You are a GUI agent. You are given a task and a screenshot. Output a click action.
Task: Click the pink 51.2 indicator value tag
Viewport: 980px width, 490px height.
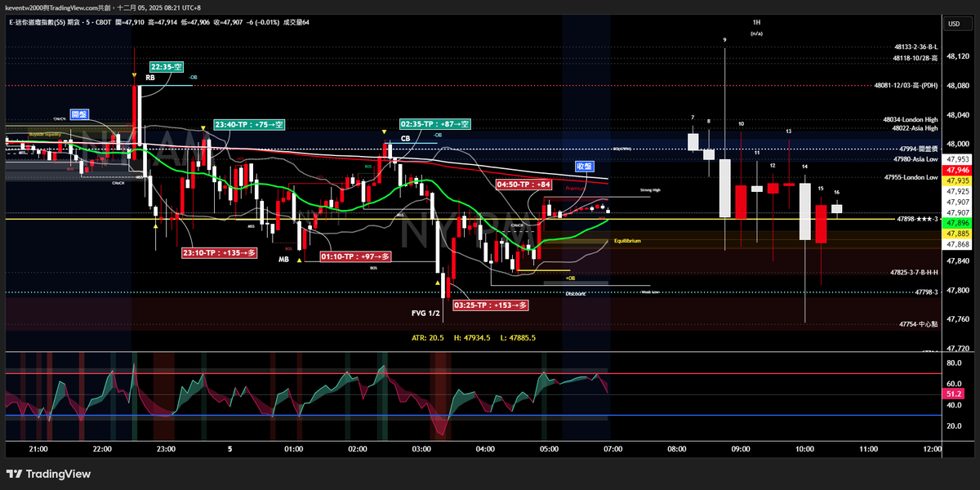pyautogui.click(x=954, y=393)
